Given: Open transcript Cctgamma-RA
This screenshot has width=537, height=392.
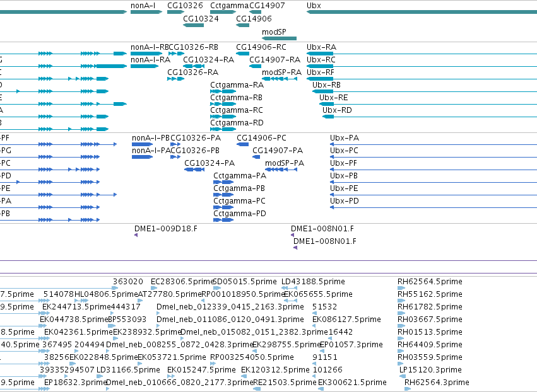Looking at the screenshot, I should pyautogui.click(x=237, y=85).
